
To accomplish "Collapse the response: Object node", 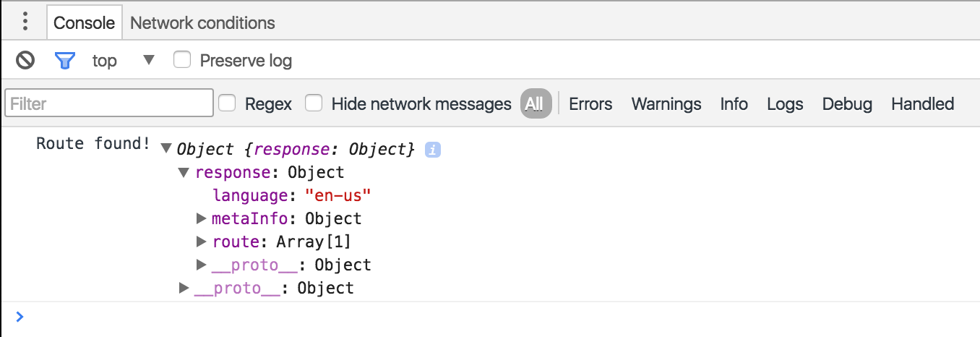I will point(184,173).
